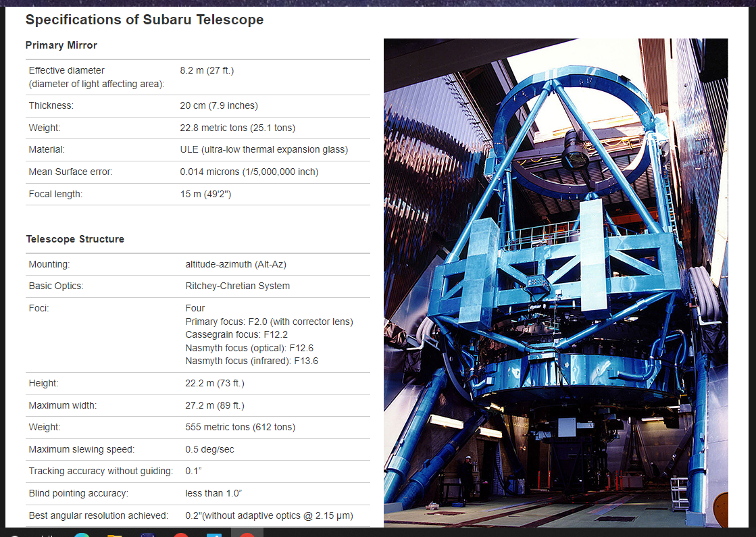Click the 'Basic Optics:' label

click(x=56, y=286)
